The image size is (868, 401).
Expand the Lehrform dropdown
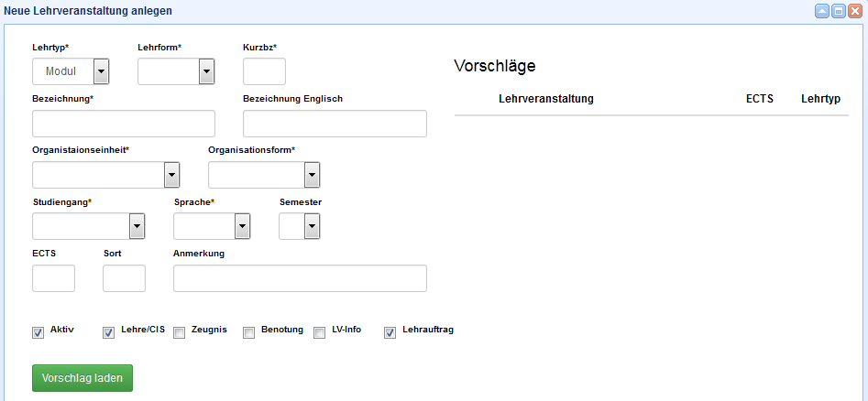point(176,71)
